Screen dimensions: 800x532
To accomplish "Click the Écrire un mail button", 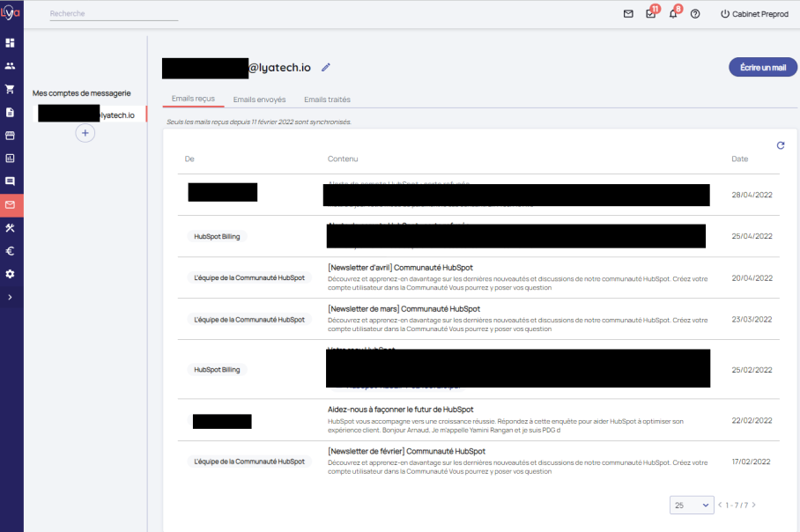I will tap(762, 68).
